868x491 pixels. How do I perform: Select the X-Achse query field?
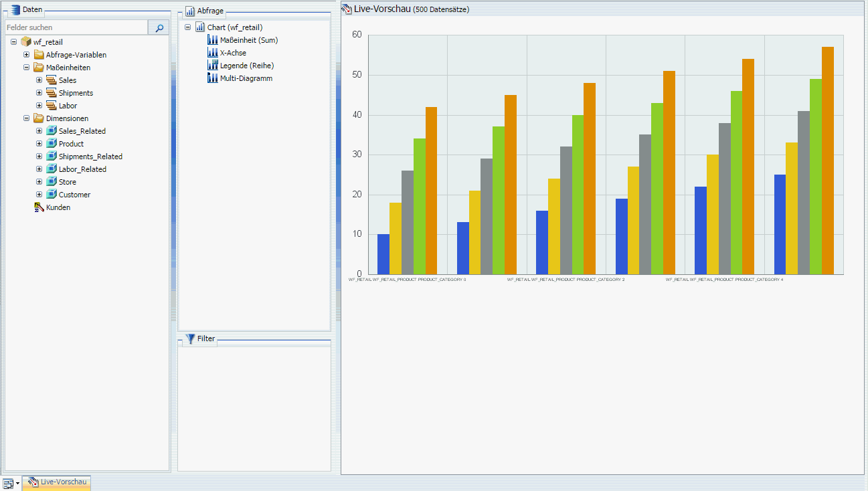click(234, 53)
